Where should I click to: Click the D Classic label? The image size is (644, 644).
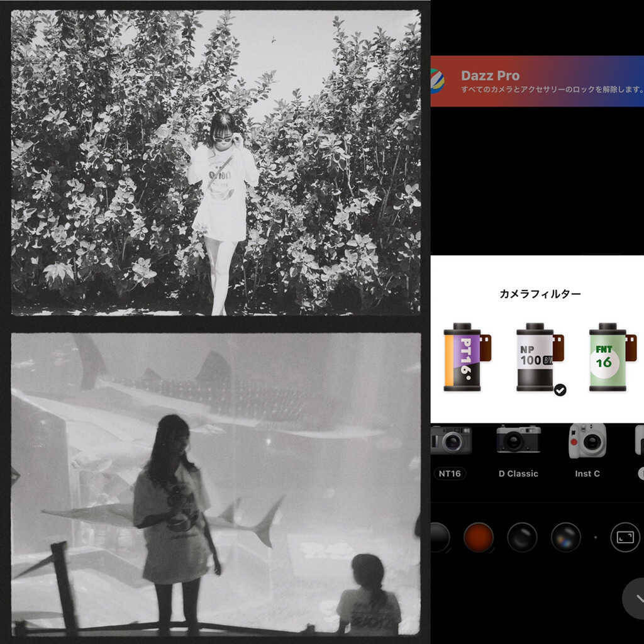[518, 474]
